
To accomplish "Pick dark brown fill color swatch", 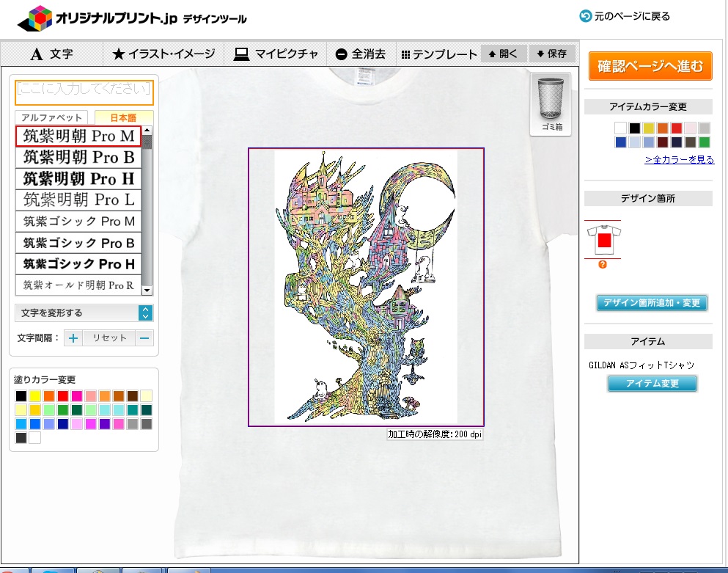I will (132, 396).
